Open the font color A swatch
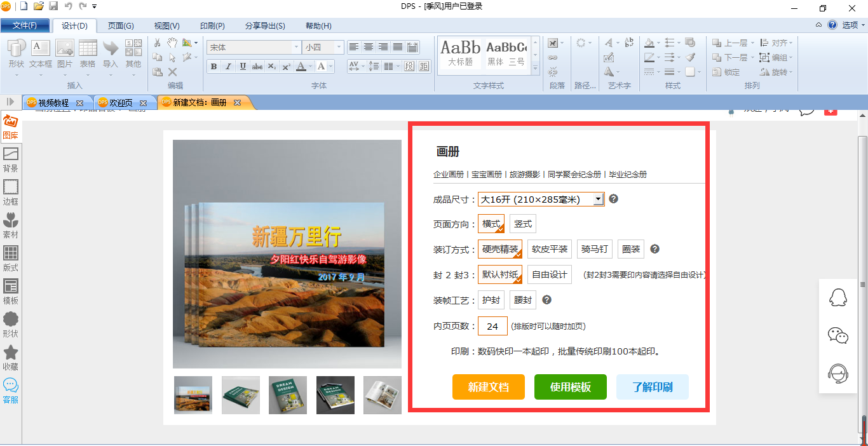 [301, 66]
